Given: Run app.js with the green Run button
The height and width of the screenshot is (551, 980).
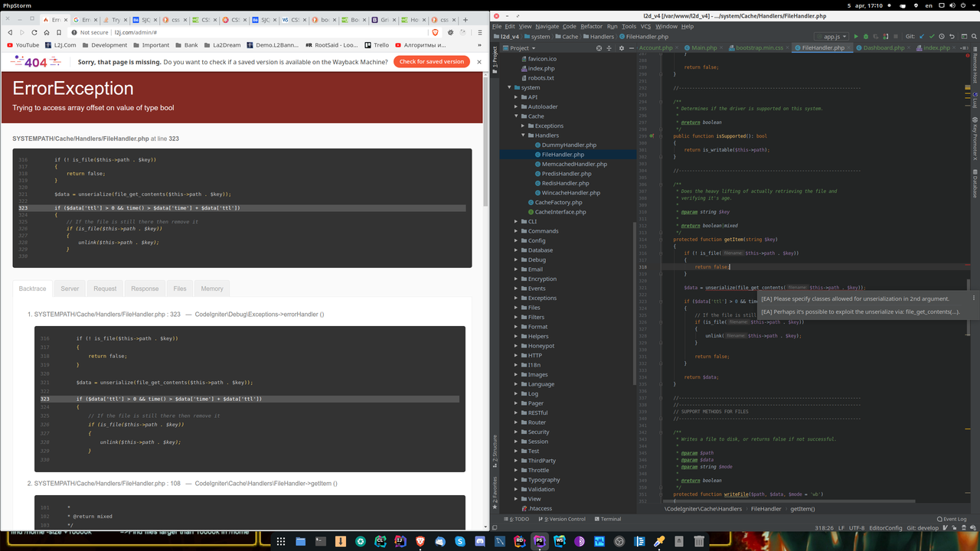Looking at the screenshot, I should coord(856,36).
